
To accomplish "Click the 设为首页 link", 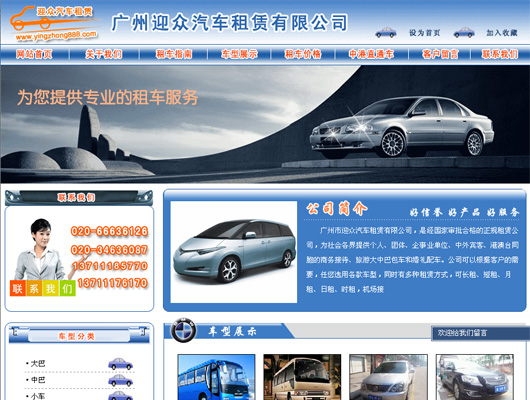I will (425, 33).
